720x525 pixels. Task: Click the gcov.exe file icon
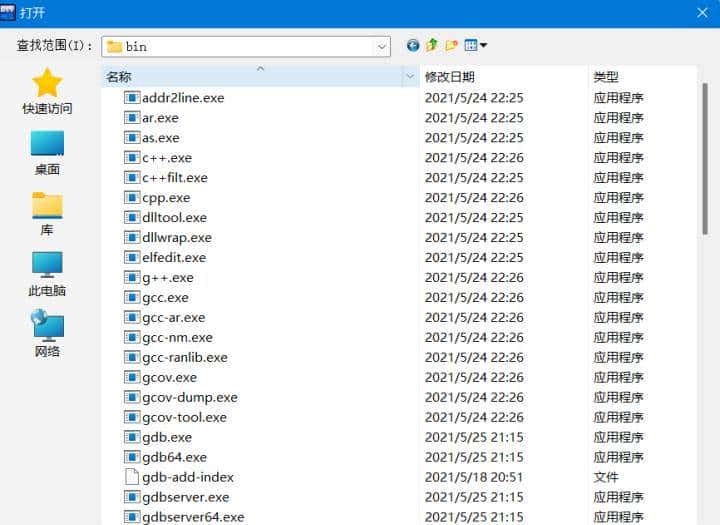click(132, 378)
